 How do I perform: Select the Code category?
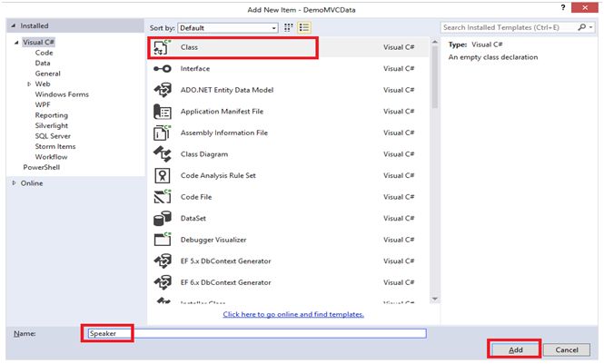pos(44,53)
